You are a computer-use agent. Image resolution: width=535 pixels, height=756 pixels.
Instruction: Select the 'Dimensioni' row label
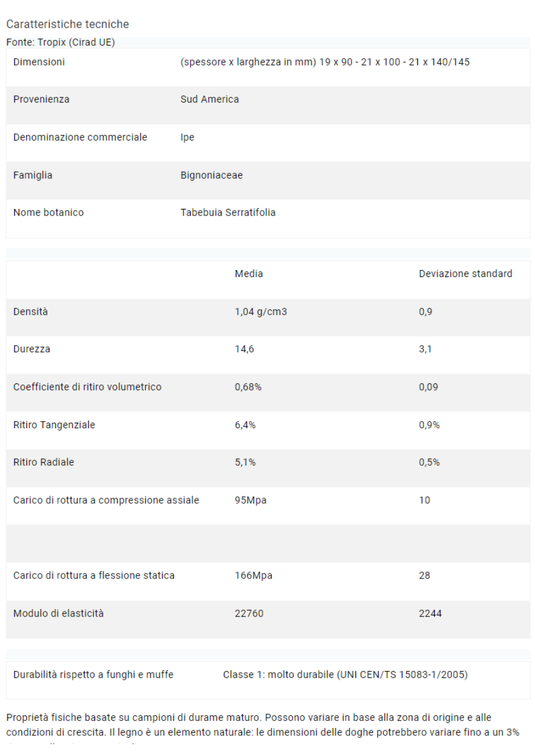pyautogui.click(x=39, y=62)
